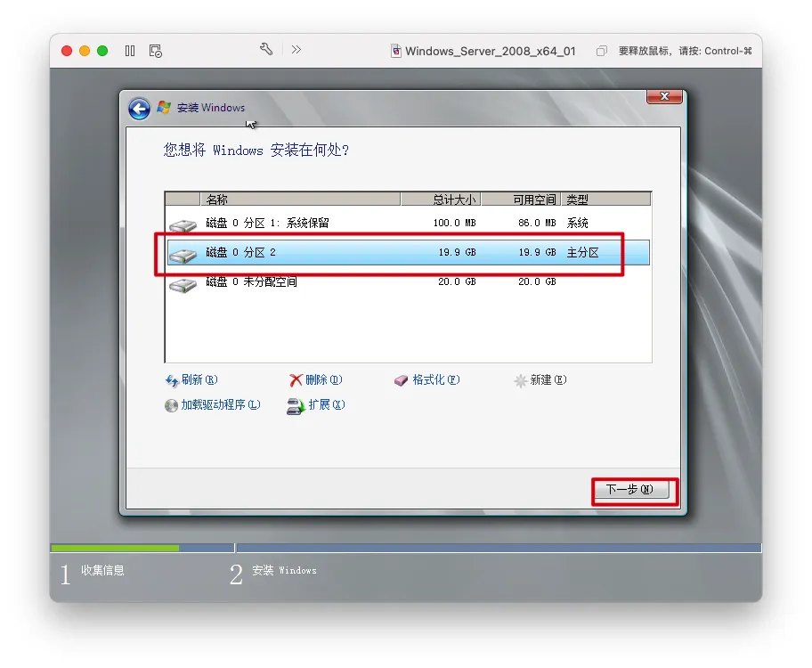Screen dimensions: 812x668
Task: Click the 删除(D) delete link
Action: coord(324,379)
